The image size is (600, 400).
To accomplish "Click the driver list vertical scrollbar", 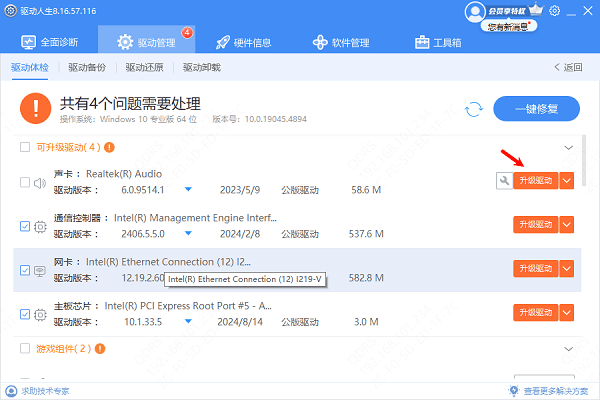I will [584, 161].
